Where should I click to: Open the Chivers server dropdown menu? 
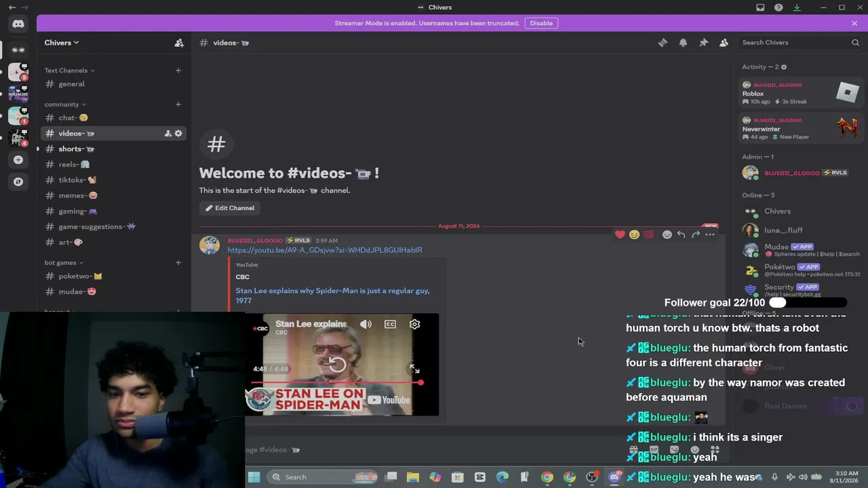coord(62,43)
